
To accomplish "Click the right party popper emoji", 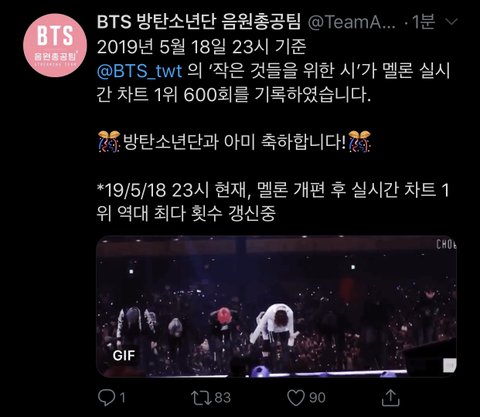I will tap(359, 141).
